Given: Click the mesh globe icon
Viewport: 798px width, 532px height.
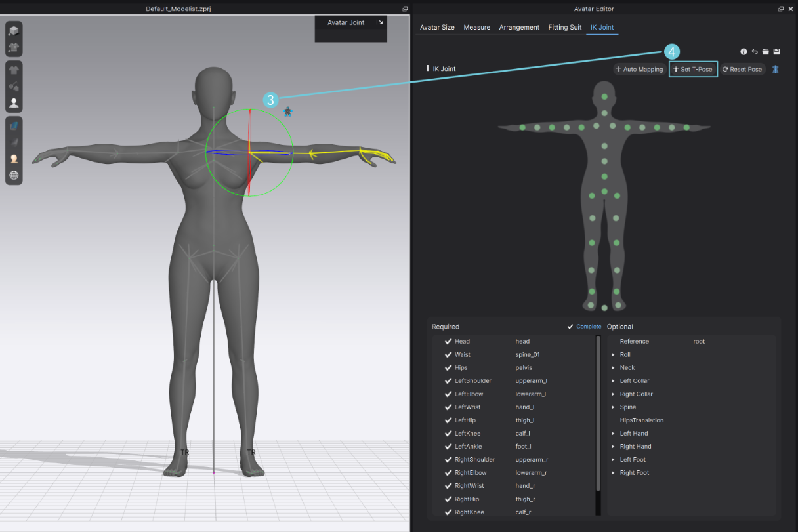Looking at the screenshot, I should point(14,175).
